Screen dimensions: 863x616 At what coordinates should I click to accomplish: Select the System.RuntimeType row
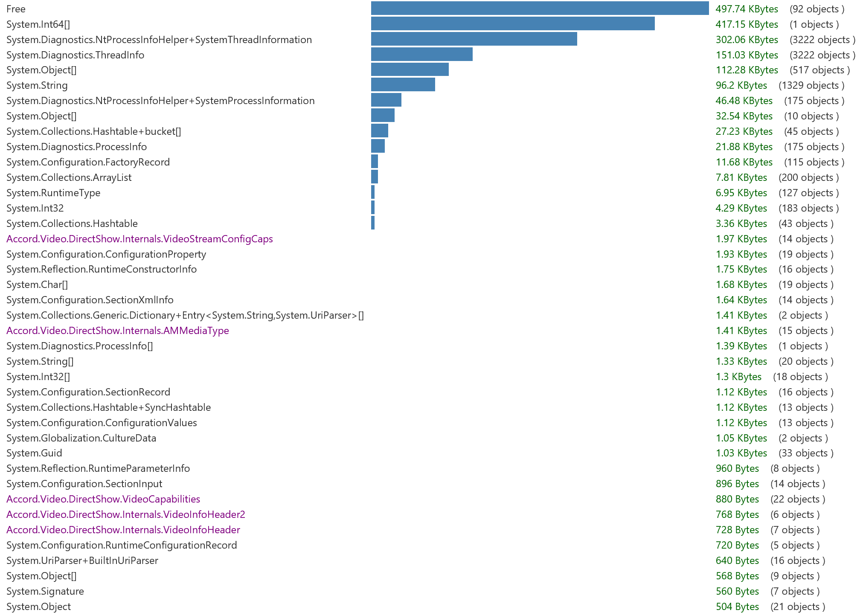[x=53, y=193]
